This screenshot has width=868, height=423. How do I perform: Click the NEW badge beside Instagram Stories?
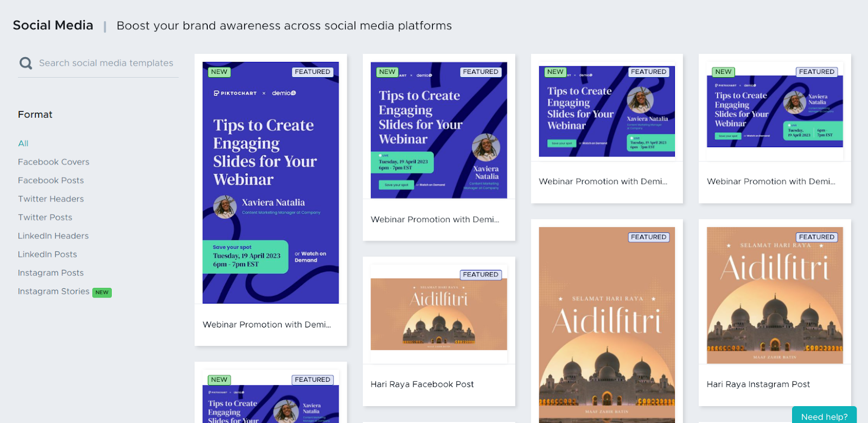(x=102, y=292)
